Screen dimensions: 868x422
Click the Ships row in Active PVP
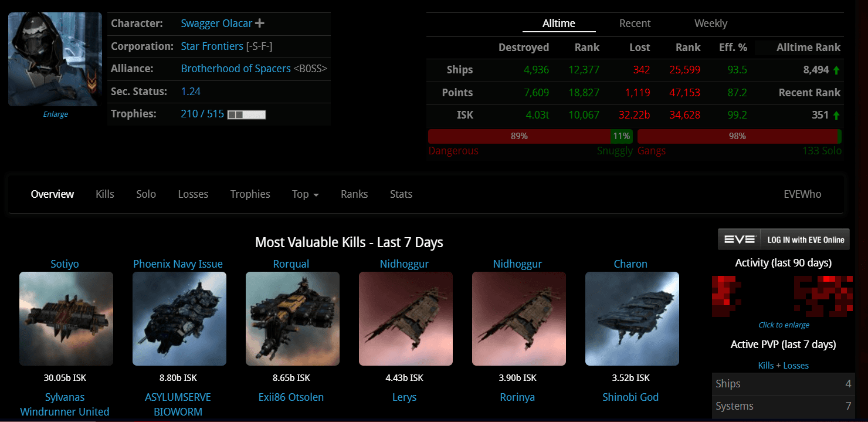tap(783, 384)
